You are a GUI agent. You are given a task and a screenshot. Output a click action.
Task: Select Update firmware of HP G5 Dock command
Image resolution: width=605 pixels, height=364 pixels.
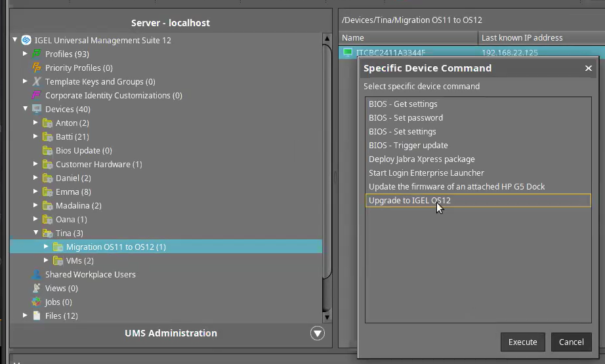[x=478, y=187]
